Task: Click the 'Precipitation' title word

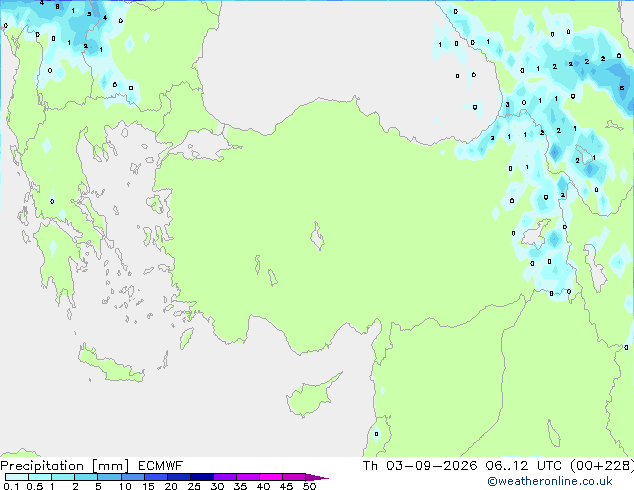Action: pos(42,466)
